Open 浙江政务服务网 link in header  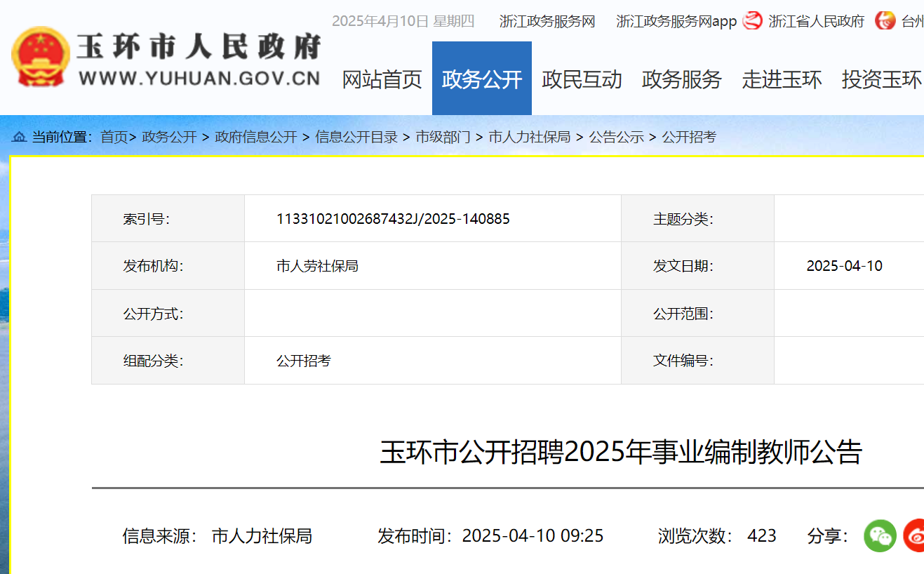(547, 21)
